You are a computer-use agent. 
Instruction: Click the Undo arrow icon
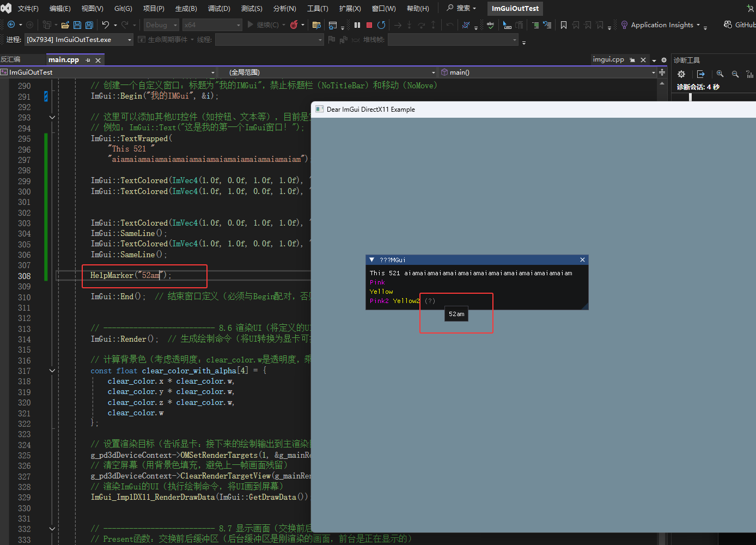[107, 25]
